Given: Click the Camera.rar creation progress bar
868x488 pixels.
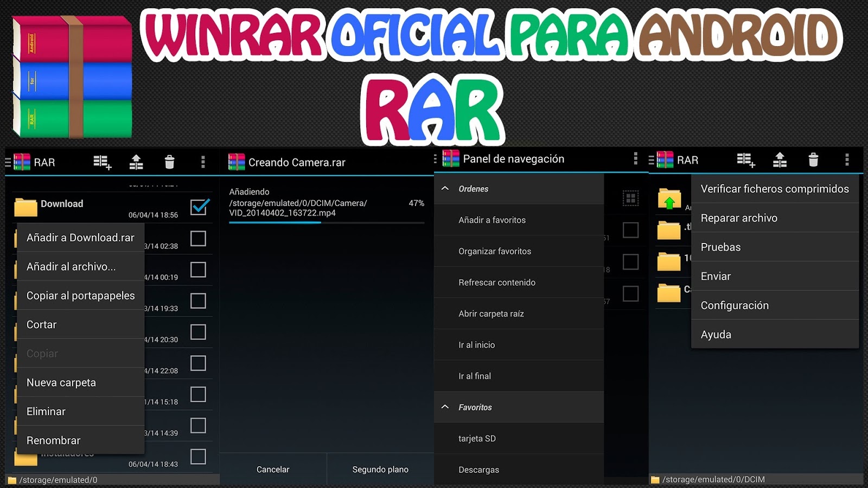Looking at the screenshot, I should (x=327, y=222).
